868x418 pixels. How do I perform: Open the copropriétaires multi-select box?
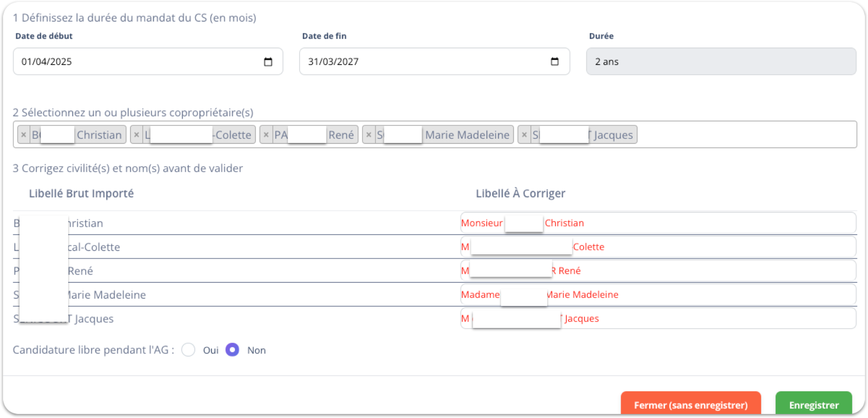tap(747, 135)
